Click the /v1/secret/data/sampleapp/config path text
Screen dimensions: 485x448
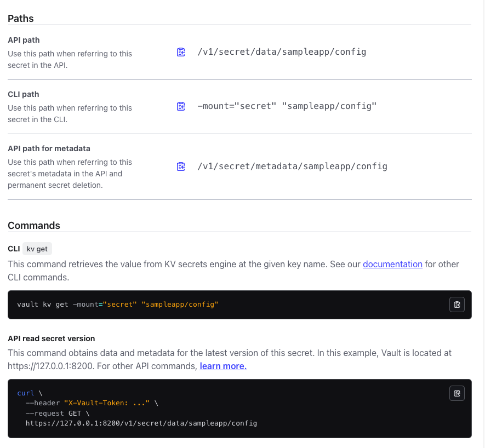click(282, 52)
